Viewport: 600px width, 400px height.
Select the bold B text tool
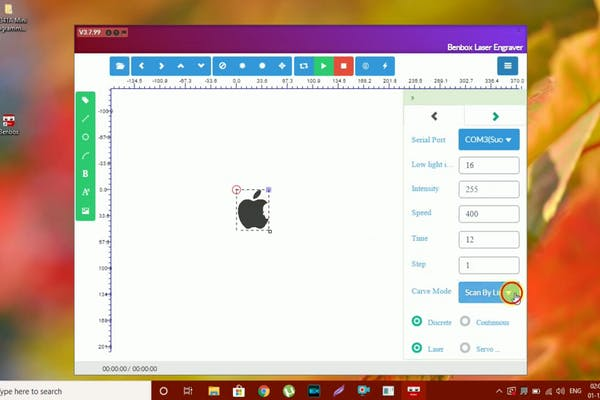pos(85,174)
